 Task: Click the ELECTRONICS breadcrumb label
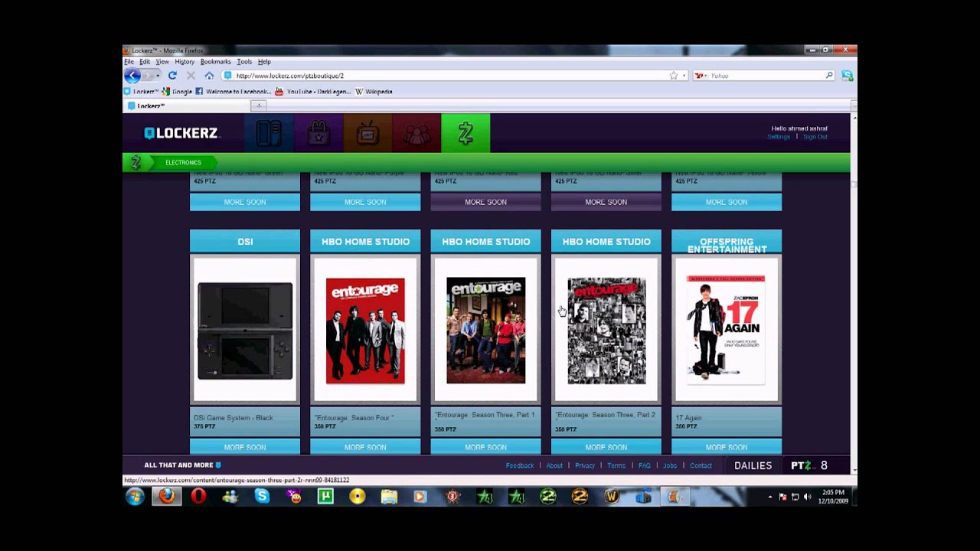click(183, 162)
